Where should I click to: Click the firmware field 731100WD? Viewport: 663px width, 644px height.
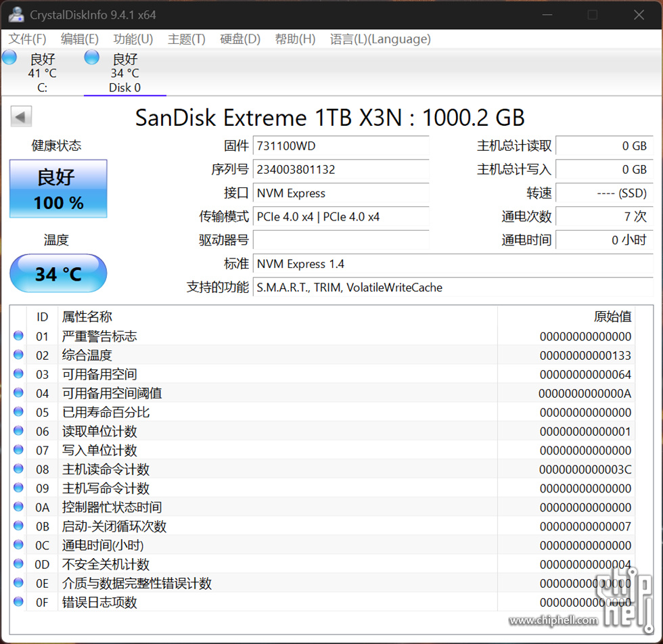click(x=341, y=146)
